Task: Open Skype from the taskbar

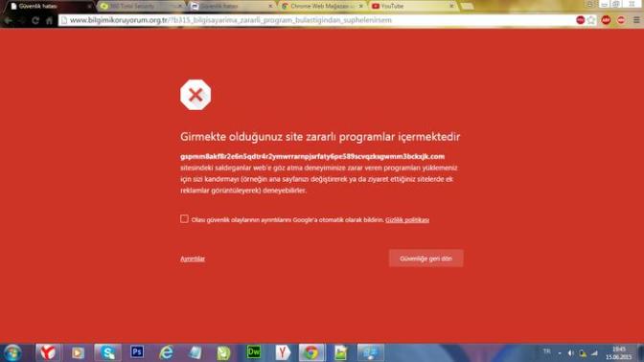Action: [x=107, y=352]
